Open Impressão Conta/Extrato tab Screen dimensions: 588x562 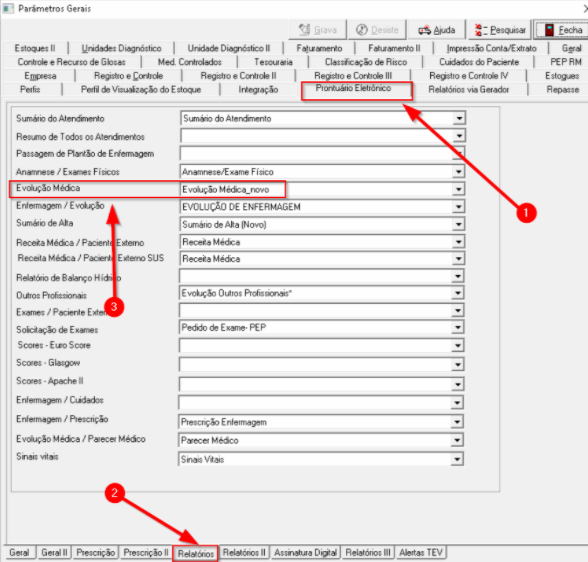click(491, 48)
